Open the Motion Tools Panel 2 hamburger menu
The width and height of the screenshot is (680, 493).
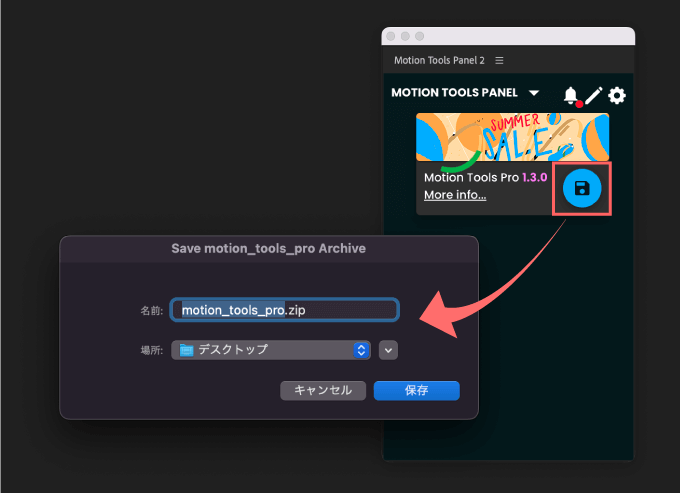pyautogui.click(x=499, y=61)
